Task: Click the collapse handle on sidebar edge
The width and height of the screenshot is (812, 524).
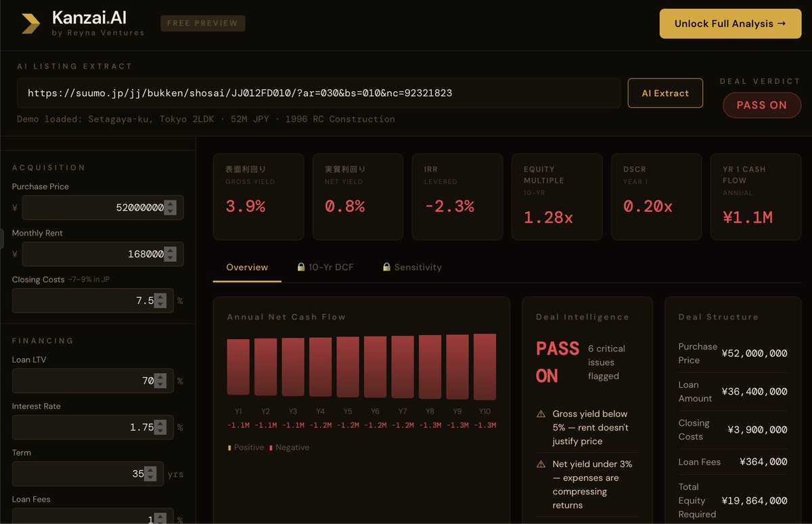Action: [2, 237]
